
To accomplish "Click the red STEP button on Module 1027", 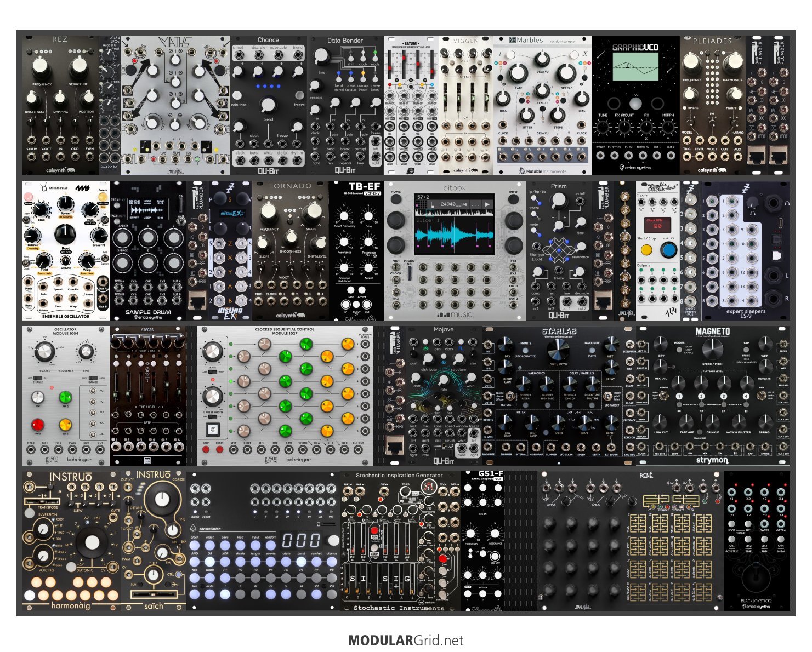I will click(x=206, y=450).
